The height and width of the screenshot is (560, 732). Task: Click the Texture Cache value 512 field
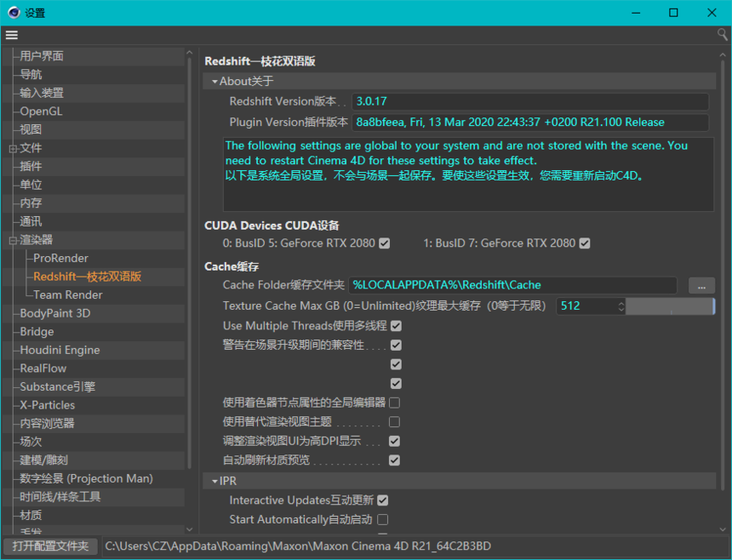pyautogui.click(x=586, y=306)
